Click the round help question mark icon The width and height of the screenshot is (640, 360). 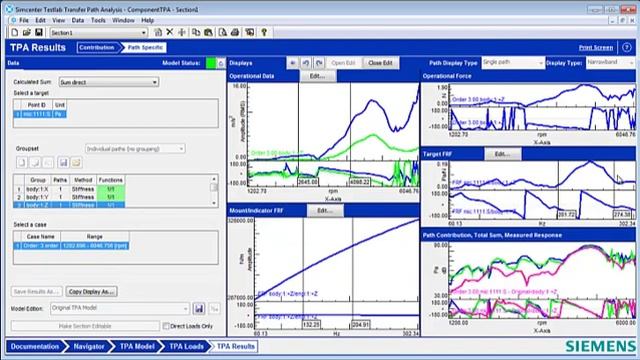(627, 47)
